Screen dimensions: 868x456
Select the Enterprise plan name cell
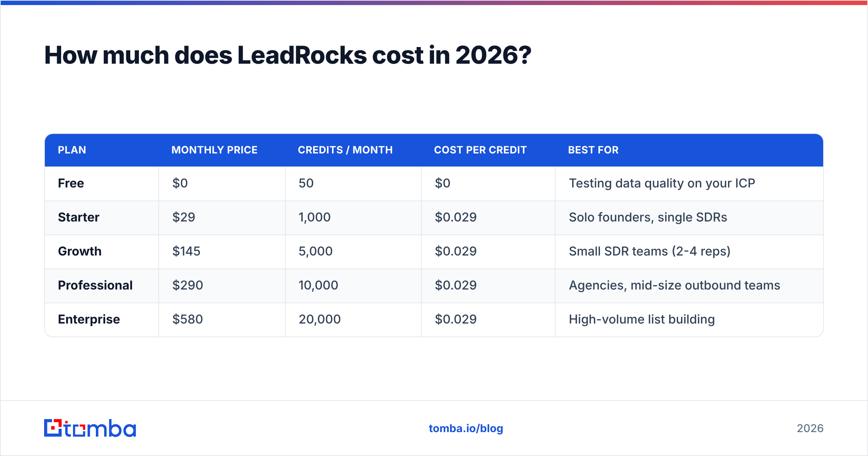(102, 320)
